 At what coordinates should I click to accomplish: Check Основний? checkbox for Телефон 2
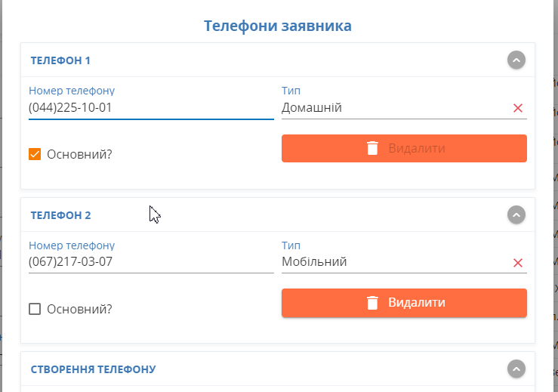[x=35, y=309]
